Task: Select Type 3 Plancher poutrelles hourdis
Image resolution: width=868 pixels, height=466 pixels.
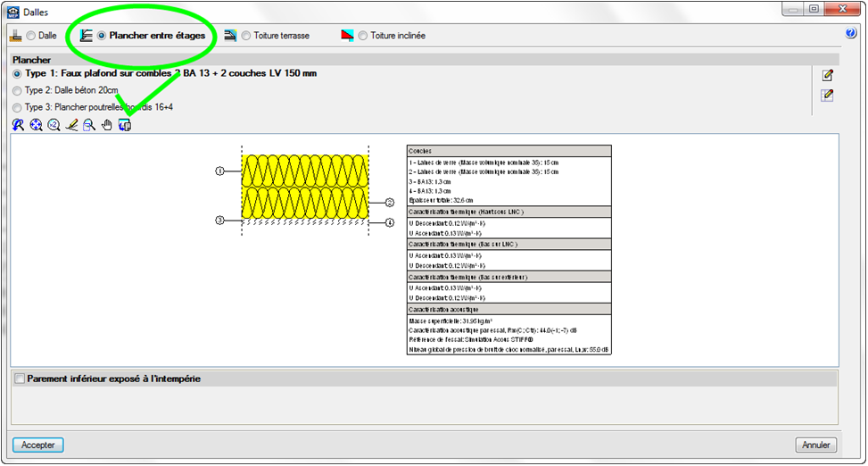Action: pos(18,107)
